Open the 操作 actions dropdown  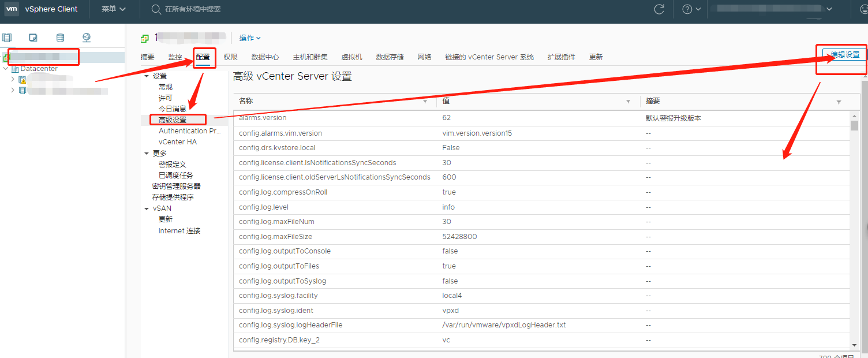250,38
